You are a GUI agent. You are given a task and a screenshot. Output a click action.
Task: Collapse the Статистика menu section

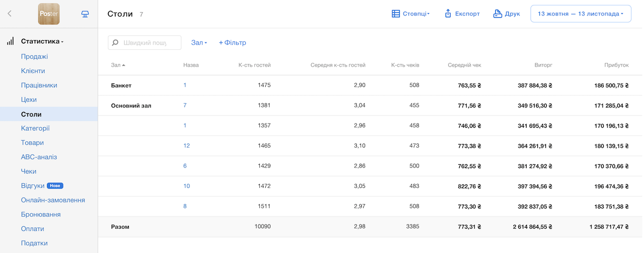point(42,41)
